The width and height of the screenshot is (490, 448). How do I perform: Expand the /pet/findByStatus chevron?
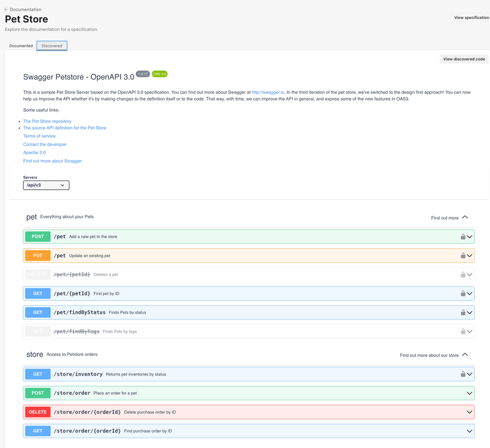point(469,313)
